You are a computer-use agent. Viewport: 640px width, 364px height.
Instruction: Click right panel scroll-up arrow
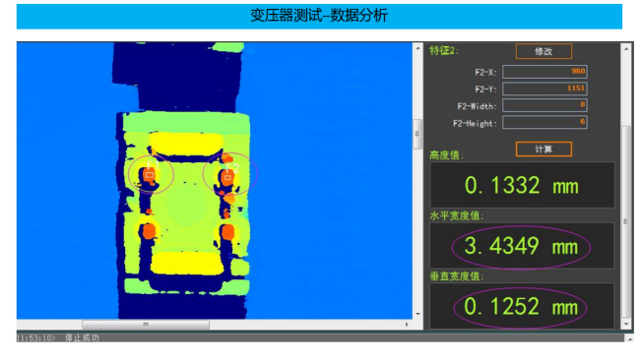click(x=626, y=49)
